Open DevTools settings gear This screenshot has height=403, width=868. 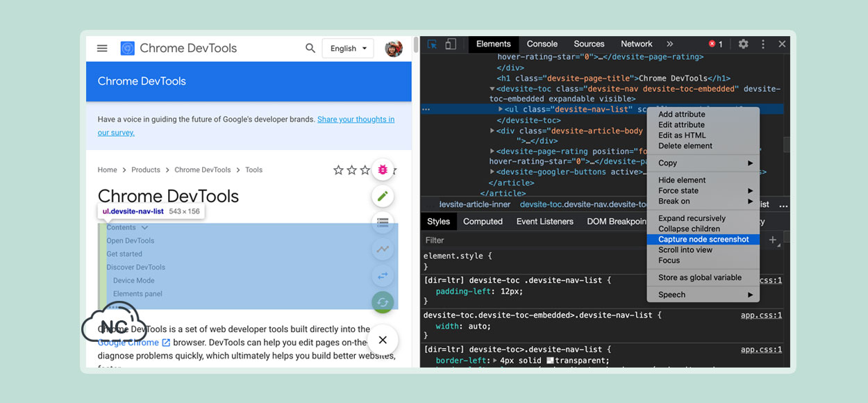point(743,44)
